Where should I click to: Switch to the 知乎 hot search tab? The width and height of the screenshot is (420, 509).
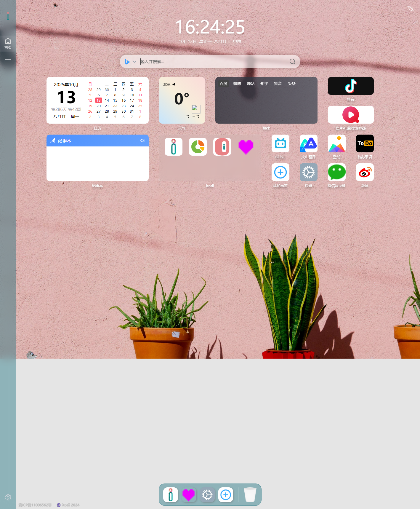coord(264,84)
